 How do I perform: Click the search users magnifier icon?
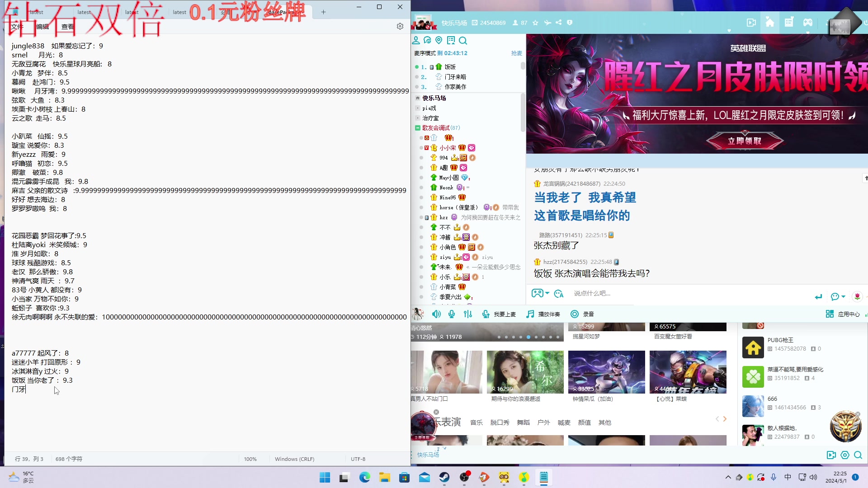(x=463, y=41)
